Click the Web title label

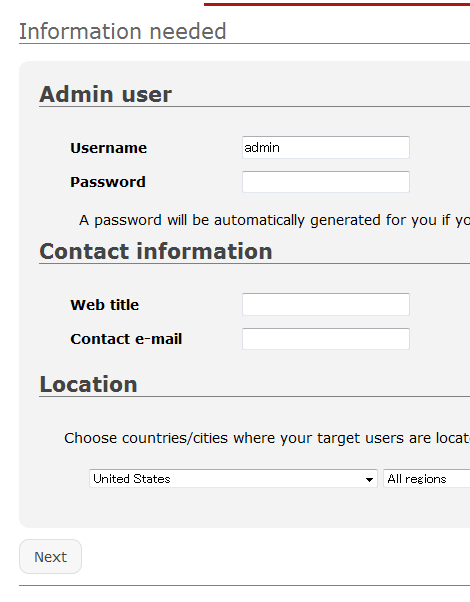[104, 305]
